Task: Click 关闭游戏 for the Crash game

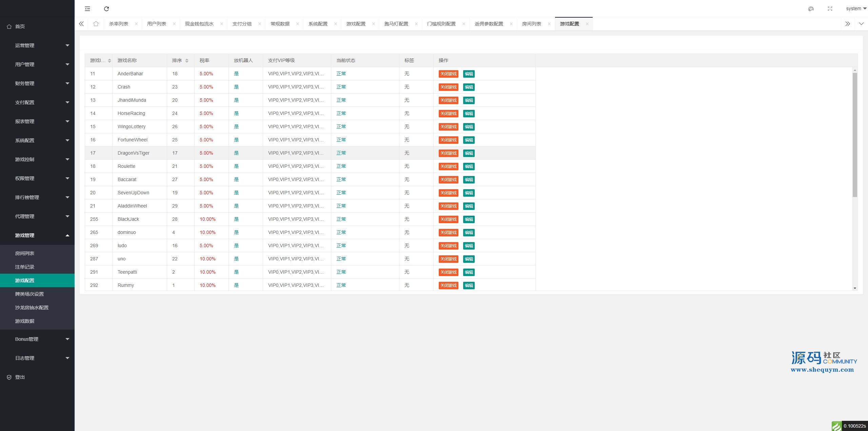Action: (448, 87)
